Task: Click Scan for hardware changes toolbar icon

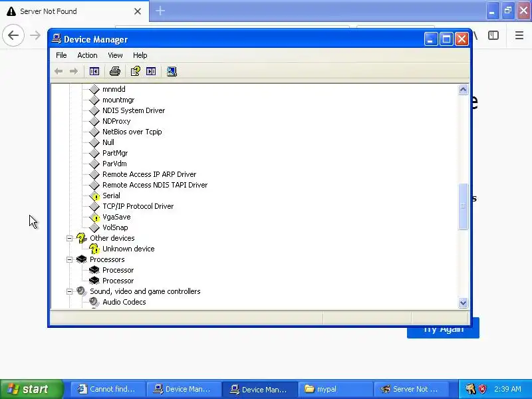Action: [172, 71]
